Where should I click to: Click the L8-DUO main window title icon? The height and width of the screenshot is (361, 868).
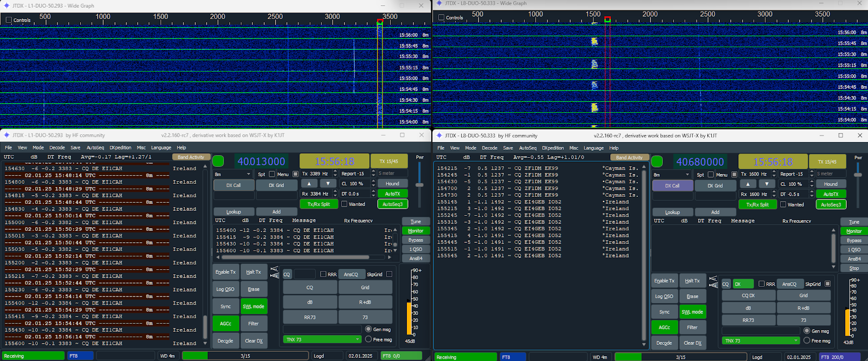[x=439, y=136]
